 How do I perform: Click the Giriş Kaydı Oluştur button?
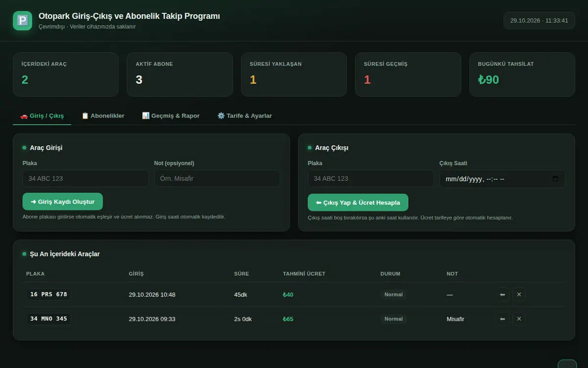pos(63,202)
